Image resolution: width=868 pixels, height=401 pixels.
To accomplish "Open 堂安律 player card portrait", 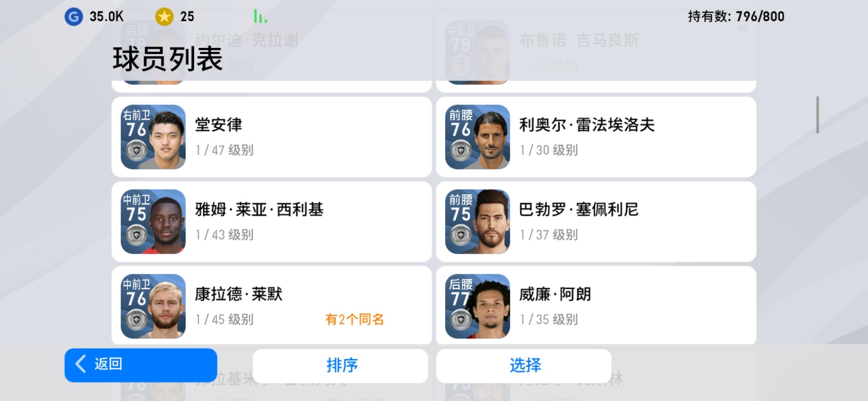I will (x=153, y=137).
